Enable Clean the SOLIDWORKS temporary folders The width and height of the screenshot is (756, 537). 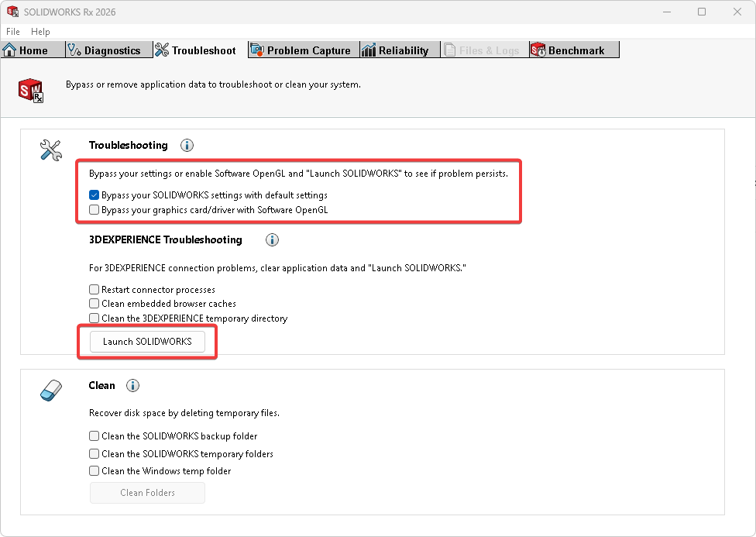[x=94, y=453]
